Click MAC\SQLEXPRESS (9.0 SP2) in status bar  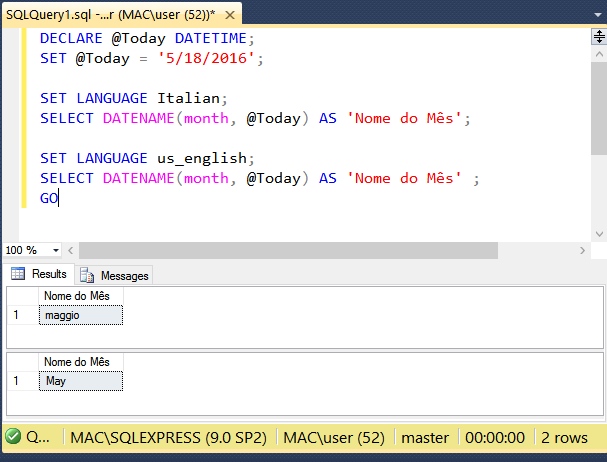click(168, 438)
